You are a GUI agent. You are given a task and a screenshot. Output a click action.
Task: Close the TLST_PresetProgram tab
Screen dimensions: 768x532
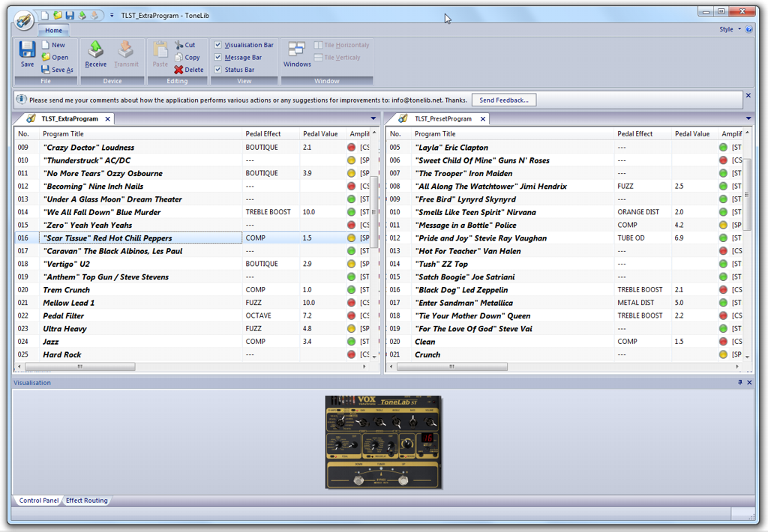tap(483, 119)
